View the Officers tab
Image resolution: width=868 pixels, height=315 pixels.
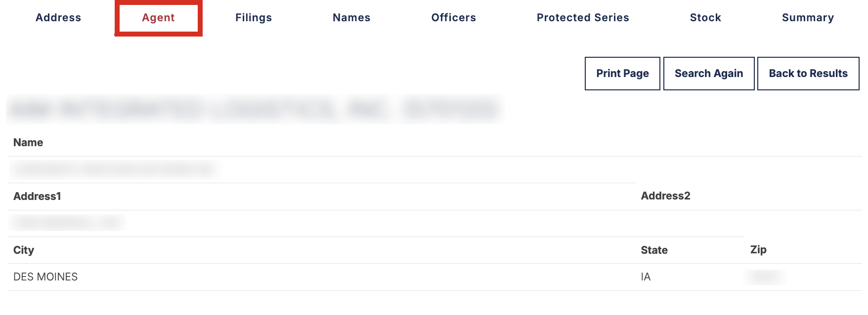click(453, 18)
